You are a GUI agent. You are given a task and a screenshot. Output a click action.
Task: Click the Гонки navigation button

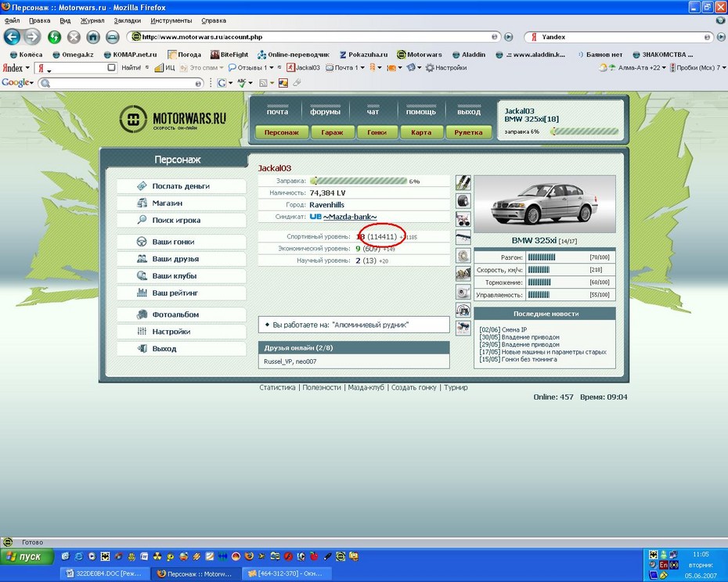tap(377, 132)
